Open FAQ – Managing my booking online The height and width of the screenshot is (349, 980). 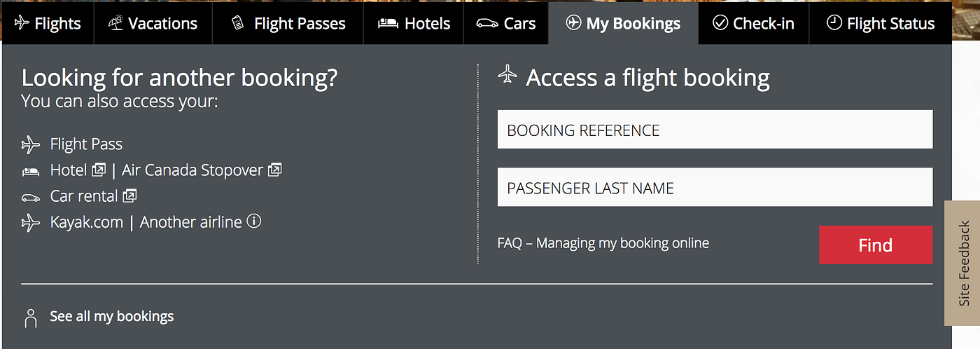(603, 243)
